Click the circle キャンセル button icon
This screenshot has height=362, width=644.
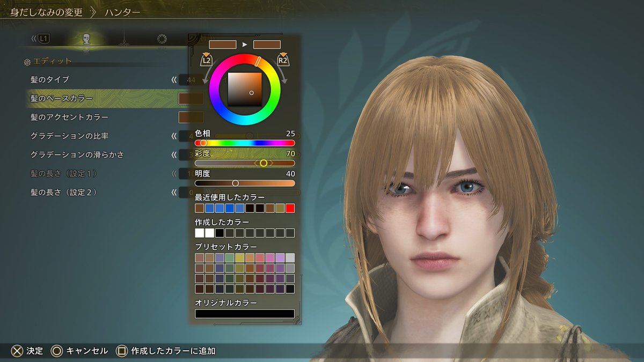pyautogui.click(x=57, y=351)
